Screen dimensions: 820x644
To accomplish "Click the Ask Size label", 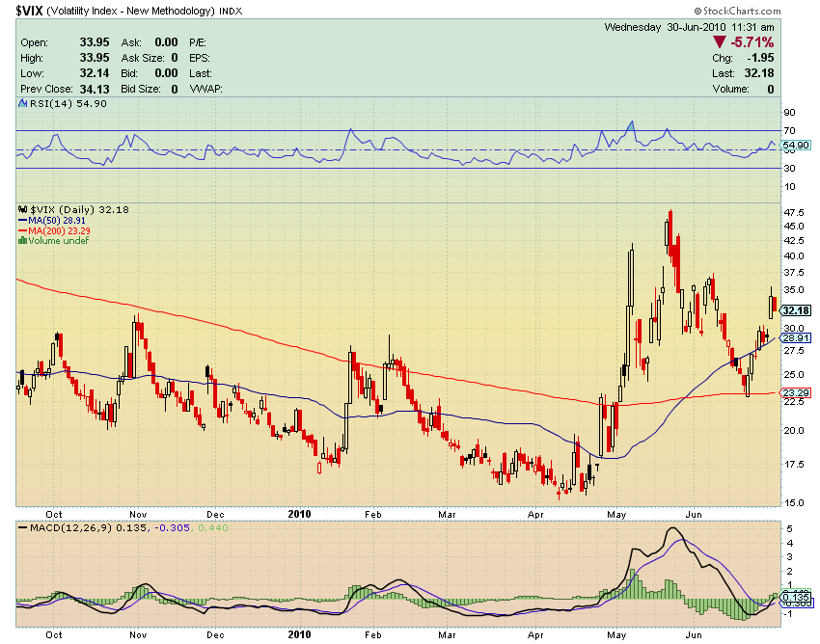I will tap(143, 58).
